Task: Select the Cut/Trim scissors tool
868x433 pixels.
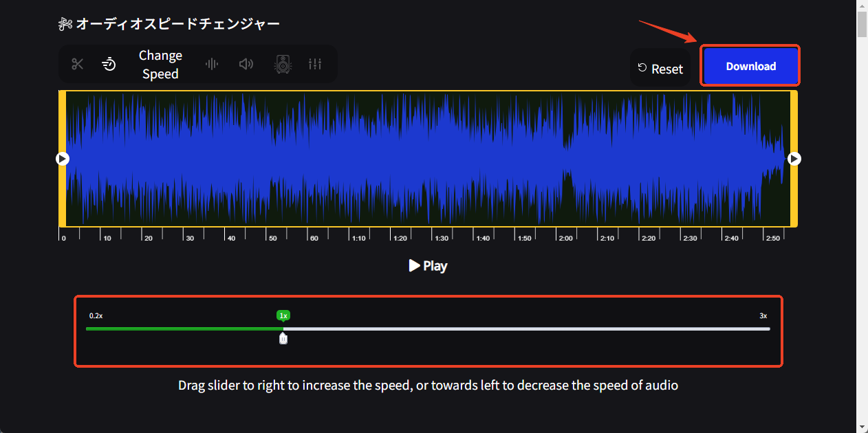Action: tap(76, 63)
